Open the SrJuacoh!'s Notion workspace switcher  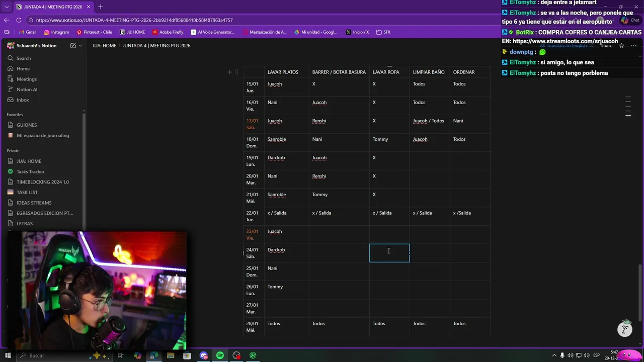32,46
